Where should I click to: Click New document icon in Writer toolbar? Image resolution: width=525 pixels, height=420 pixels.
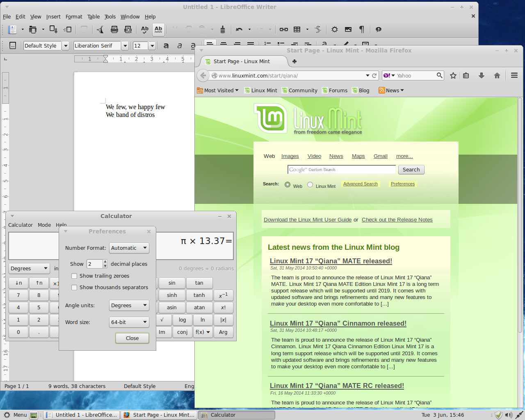(13, 30)
